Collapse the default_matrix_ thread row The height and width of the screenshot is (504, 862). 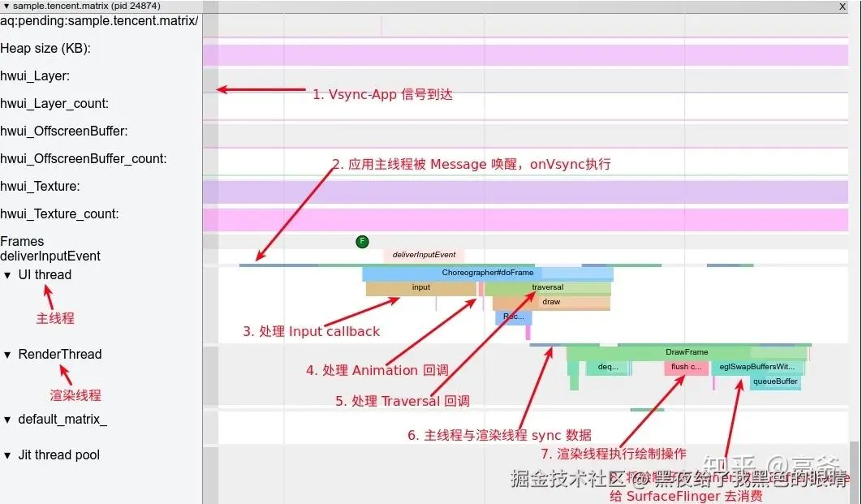coord(7,420)
